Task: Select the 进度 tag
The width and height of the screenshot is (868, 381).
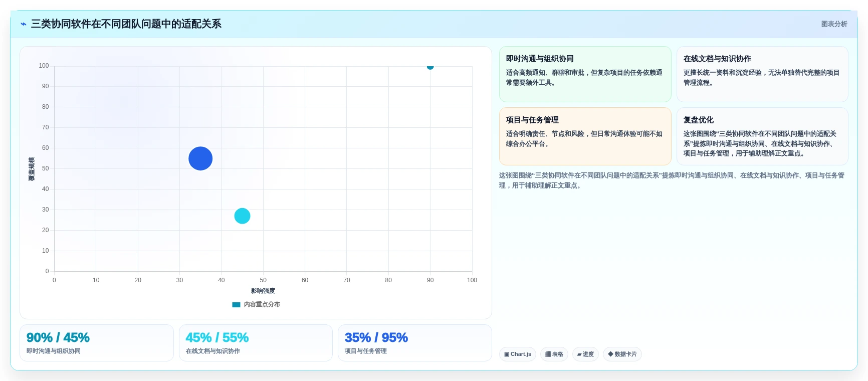Action: click(x=585, y=354)
